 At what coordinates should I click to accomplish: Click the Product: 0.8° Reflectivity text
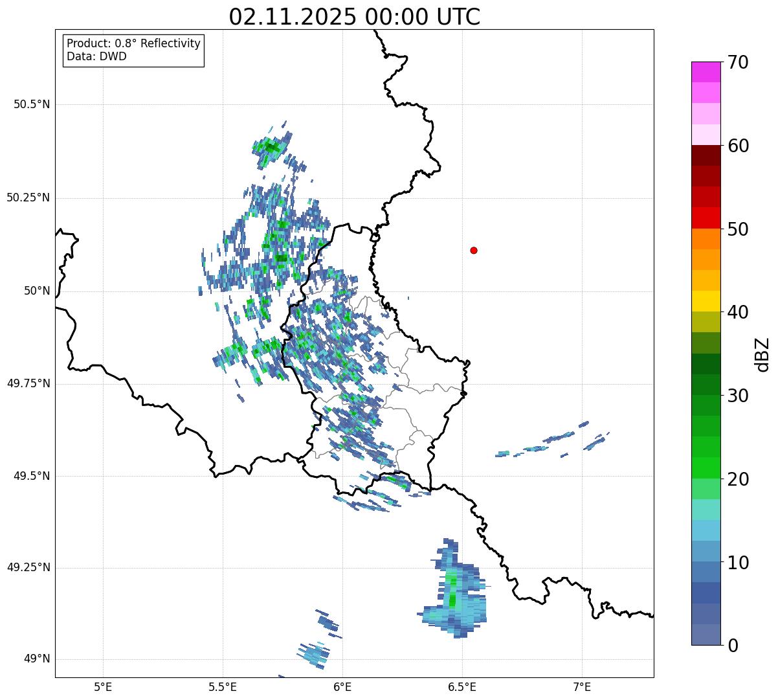click(x=134, y=43)
